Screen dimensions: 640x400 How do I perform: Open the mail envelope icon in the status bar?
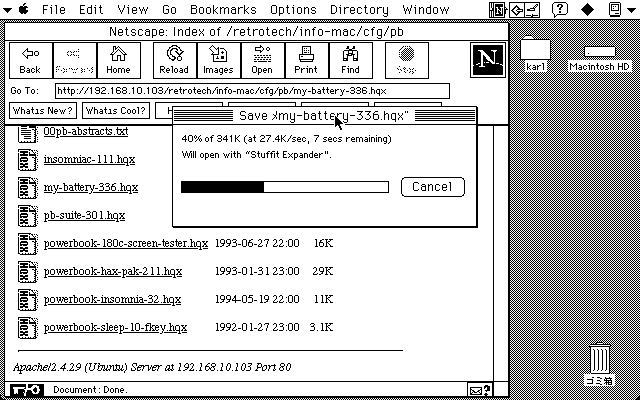[480, 390]
